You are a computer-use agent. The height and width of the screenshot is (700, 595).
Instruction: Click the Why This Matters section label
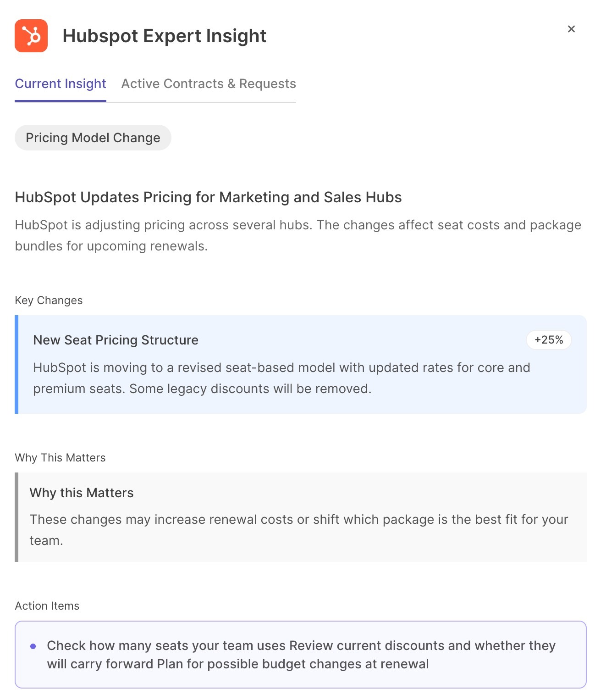click(60, 458)
